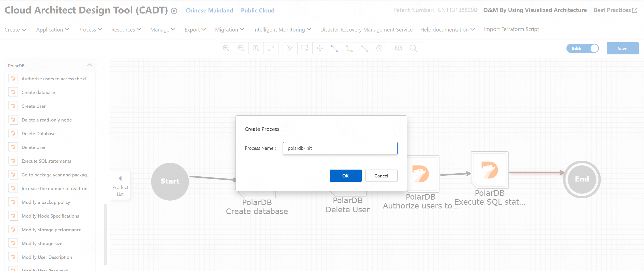Viewport: 644px width, 271px height.
Task: Select the PolarDB Authorize users node on canvas
Action: click(423, 174)
